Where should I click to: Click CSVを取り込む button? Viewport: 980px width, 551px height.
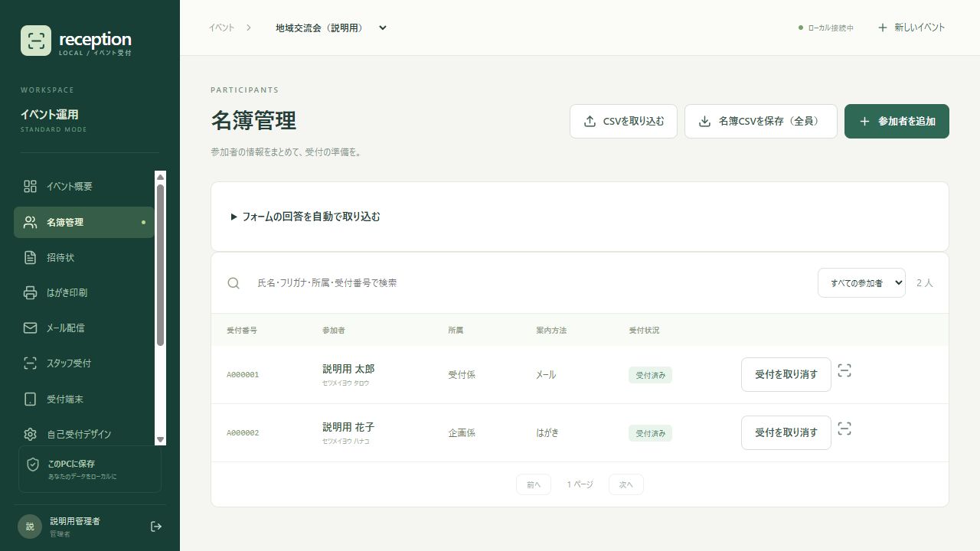623,121
